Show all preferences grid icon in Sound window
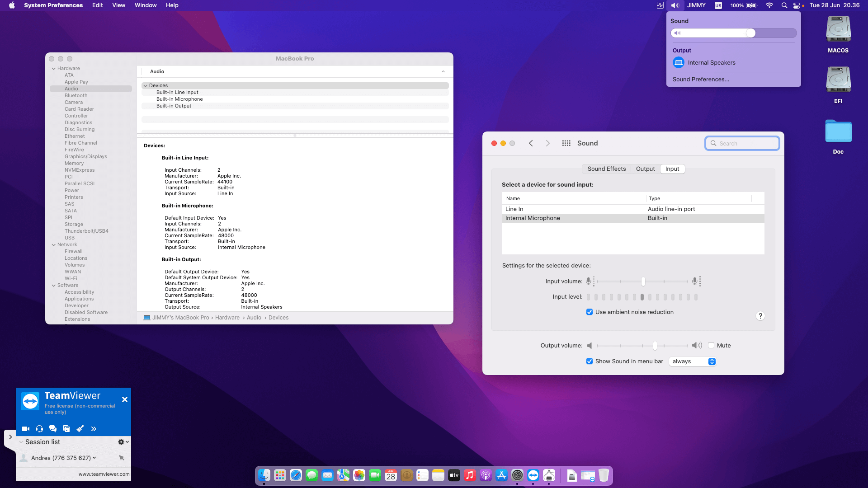The width and height of the screenshot is (868, 488). tap(566, 143)
